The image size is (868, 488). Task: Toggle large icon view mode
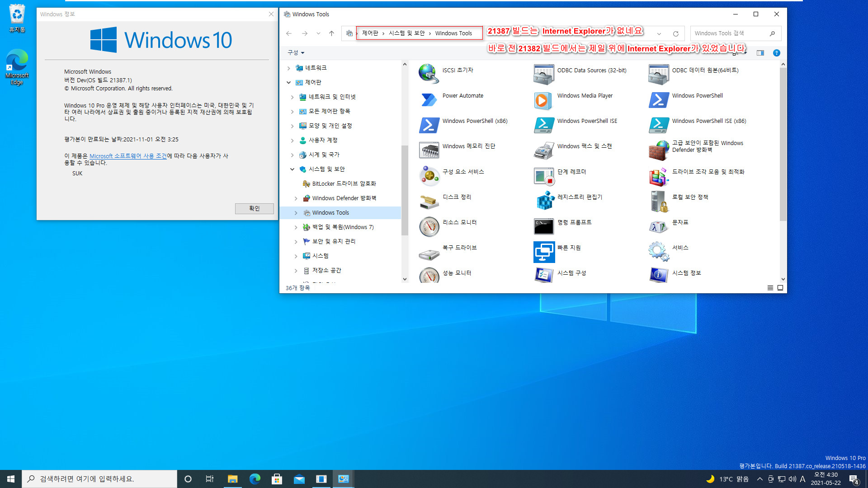pyautogui.click(x=780, y=287)
